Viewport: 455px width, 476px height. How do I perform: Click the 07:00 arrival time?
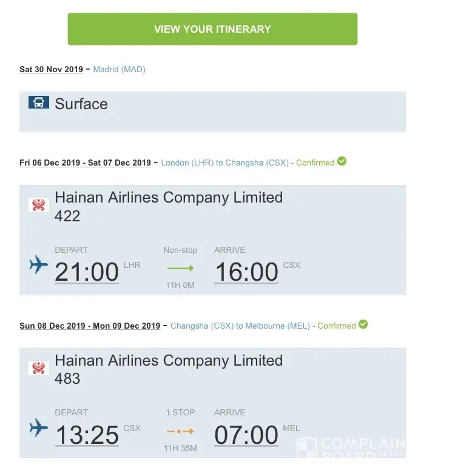(246, 435)
